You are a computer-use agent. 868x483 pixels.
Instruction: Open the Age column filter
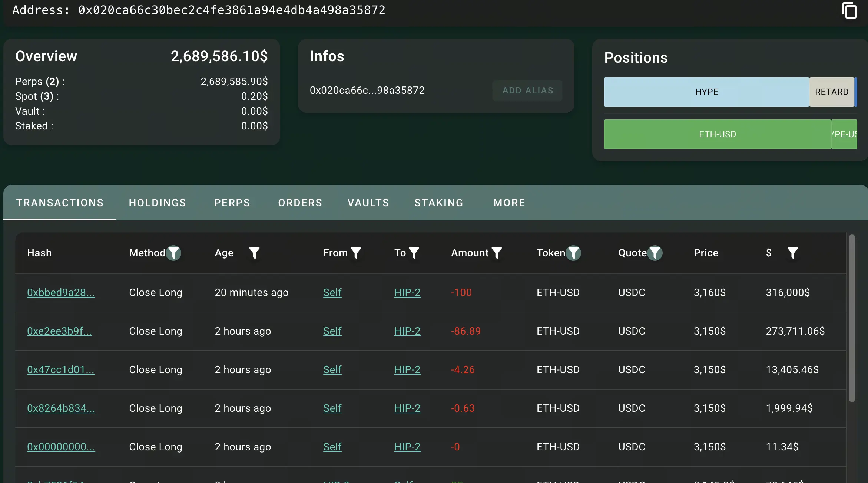point(254,253)
